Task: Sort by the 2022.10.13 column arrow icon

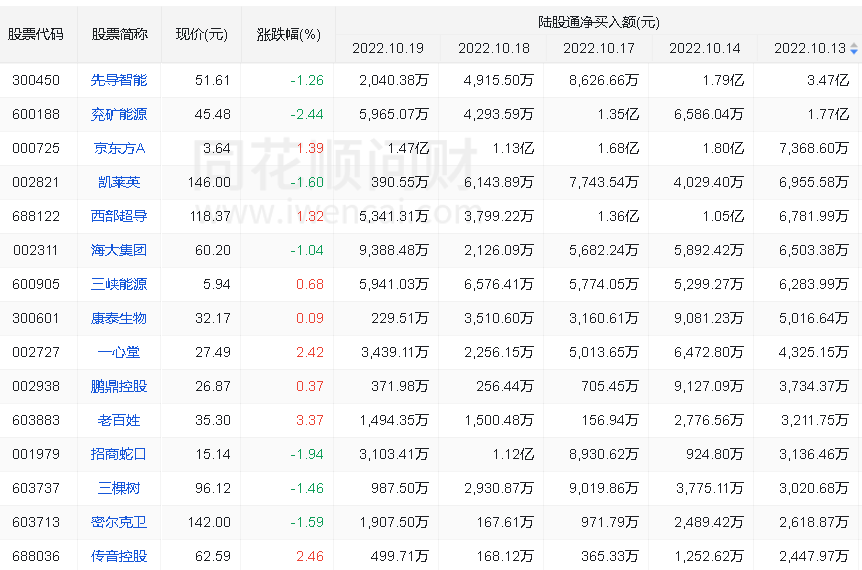Action: [x=853, y=48]
